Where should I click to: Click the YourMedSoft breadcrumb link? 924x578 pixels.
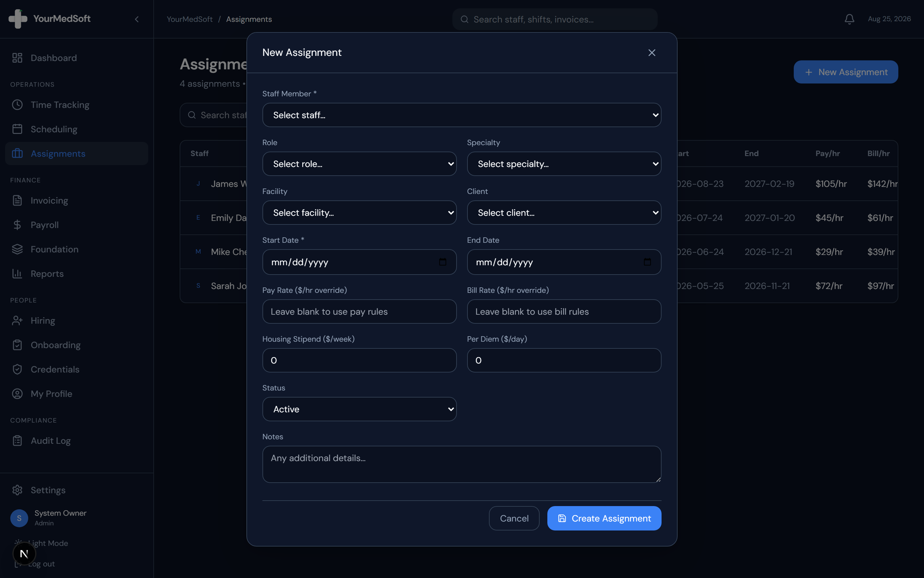[x=189, y=19]
